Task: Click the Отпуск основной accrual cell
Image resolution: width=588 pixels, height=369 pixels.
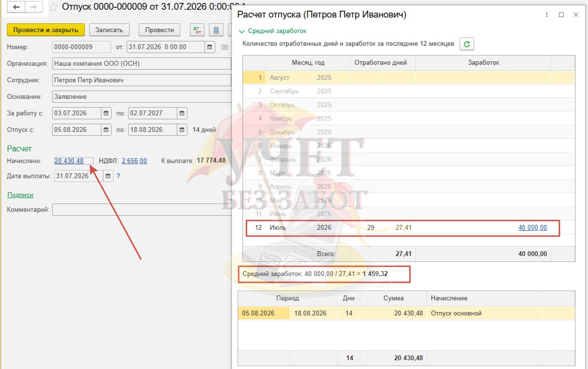Action: (x=484, y=313)
